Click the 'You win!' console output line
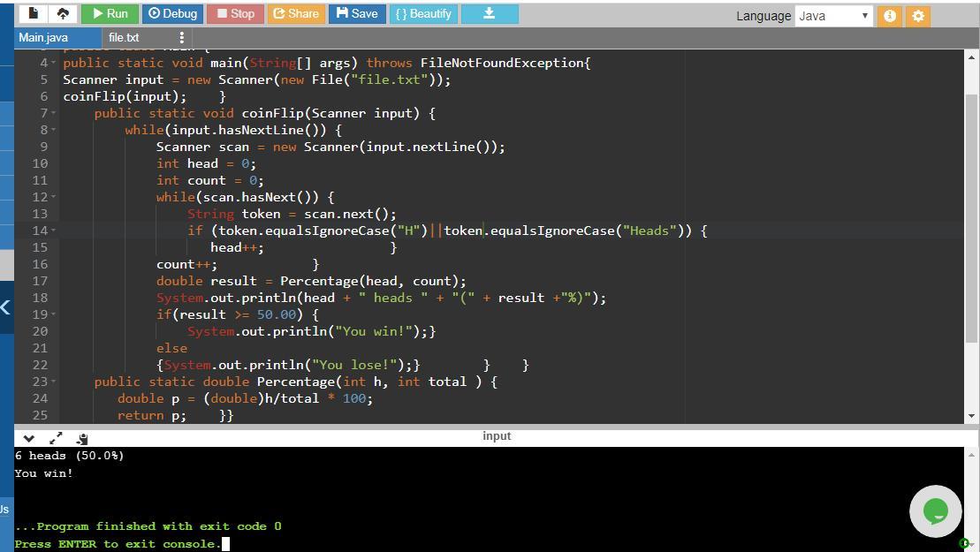 coord(44,473)
